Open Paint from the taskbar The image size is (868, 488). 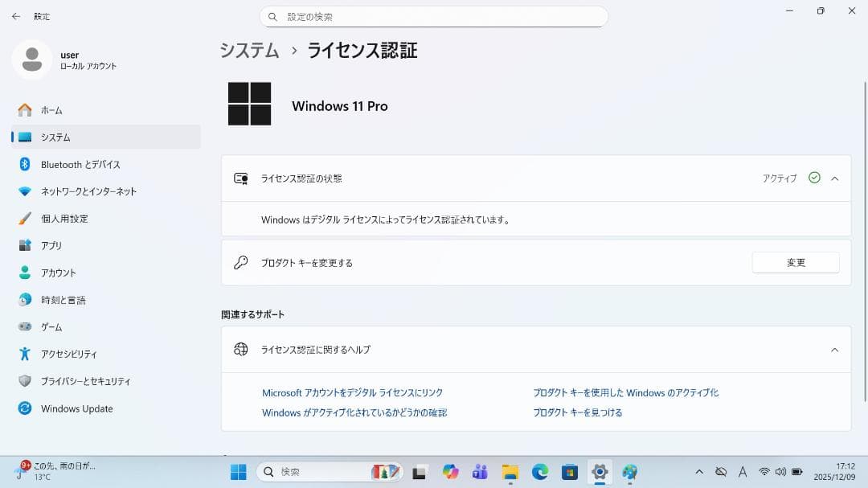[x=629, y=472]
